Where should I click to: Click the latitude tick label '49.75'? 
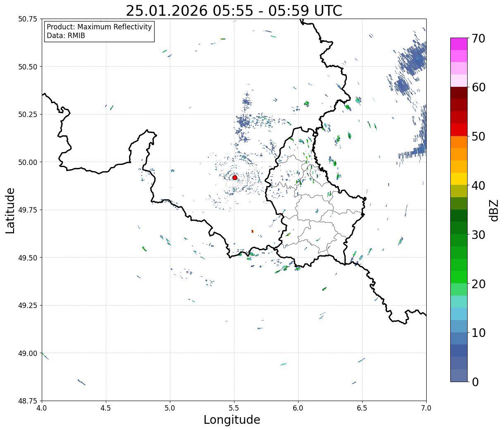(x=27, y=210)
